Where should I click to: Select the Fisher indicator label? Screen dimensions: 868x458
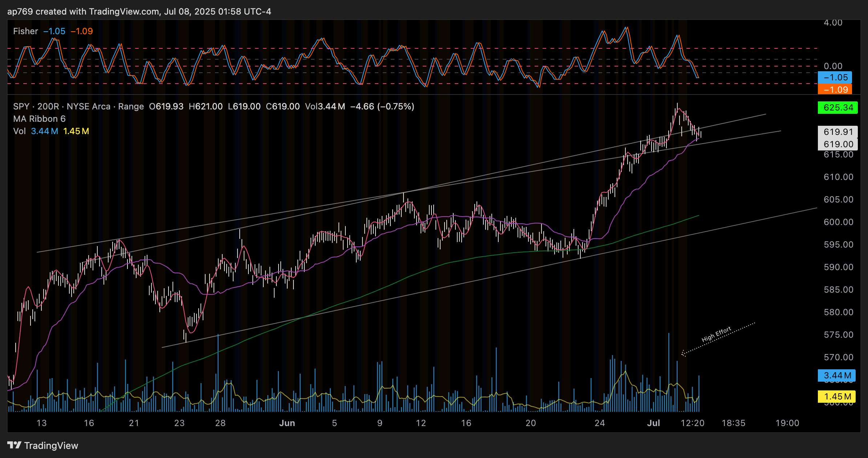[x=25, y=31]
